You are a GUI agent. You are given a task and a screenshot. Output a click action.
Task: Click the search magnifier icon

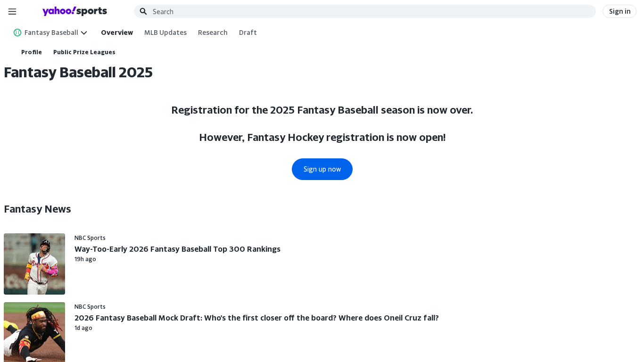tap(143, 11)
